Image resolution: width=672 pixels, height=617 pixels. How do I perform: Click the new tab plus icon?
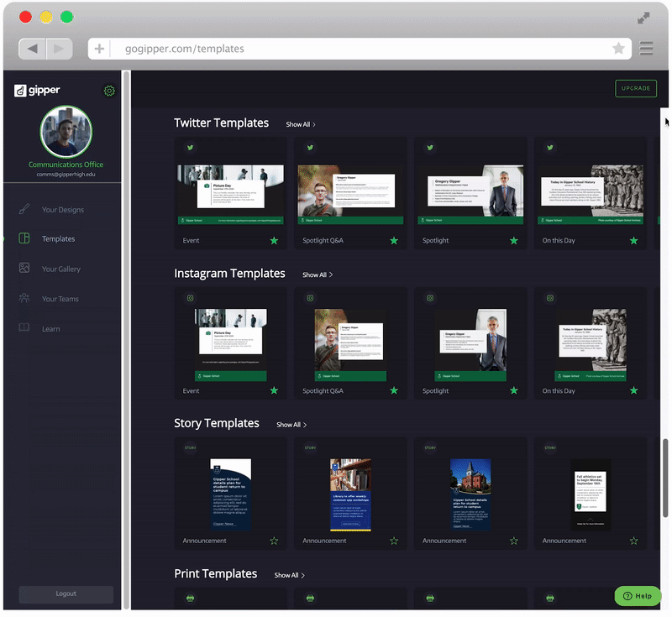click(x=99, y=49)
